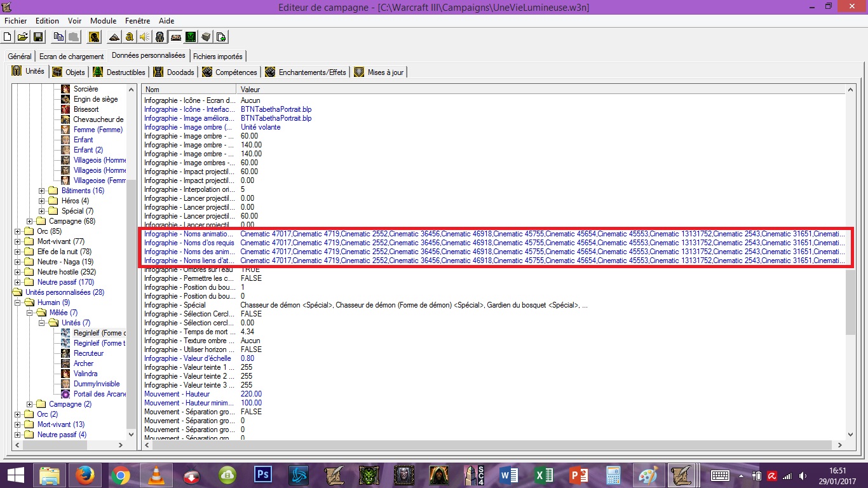Image resolution: width=868 pixels, height=488 pixels.
Task: Open the Module menu
Action: tap(104, 21)
